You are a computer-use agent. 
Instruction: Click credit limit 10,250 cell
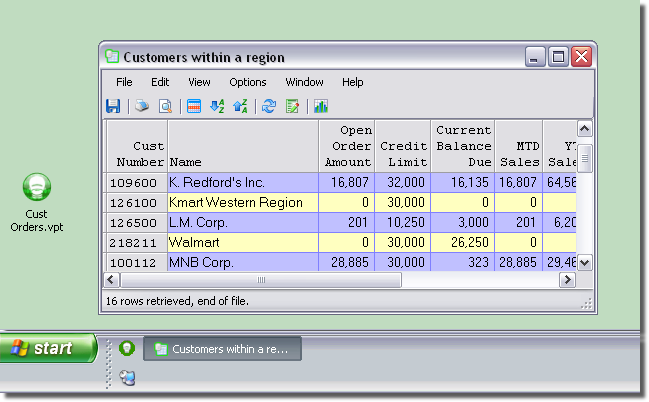403,222
